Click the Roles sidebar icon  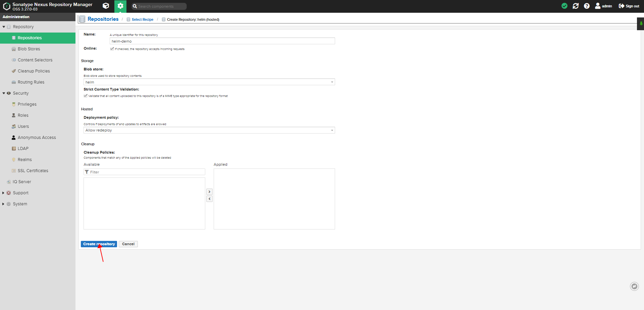click(x=14, y=115)
